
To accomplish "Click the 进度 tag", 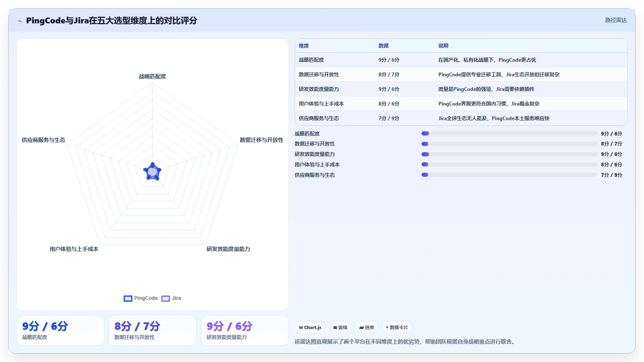I will pyautogui.click(x=366, y=327).
